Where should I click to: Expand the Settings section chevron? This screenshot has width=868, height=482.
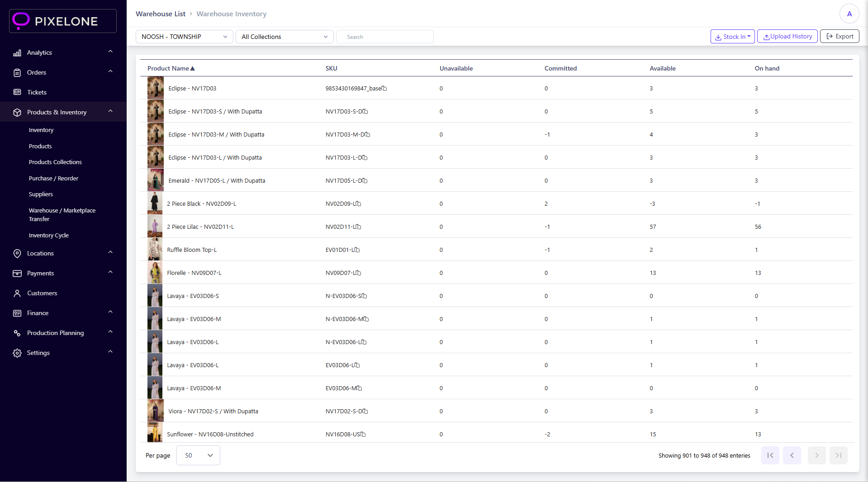(x=110, y=352)
